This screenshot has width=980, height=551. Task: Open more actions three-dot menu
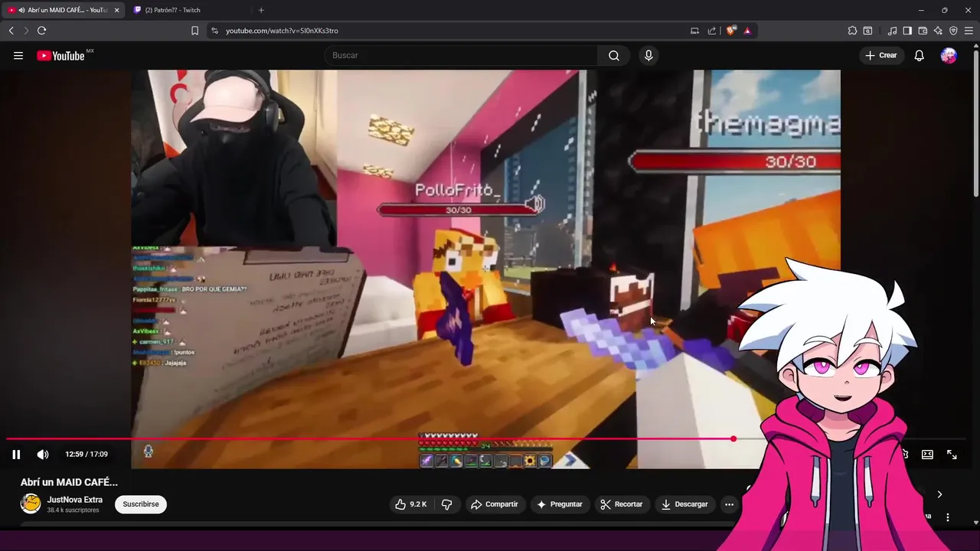[x=729, y=504]
